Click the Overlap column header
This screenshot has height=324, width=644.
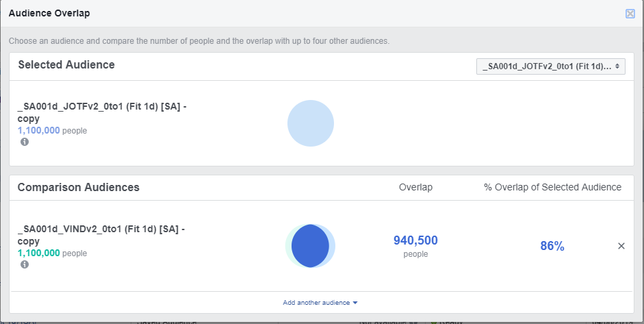point(415,187)
